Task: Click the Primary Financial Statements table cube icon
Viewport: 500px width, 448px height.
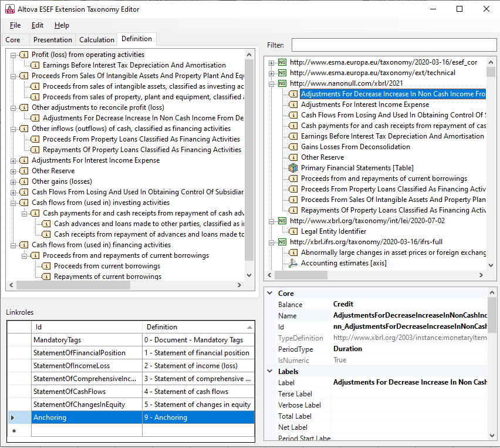Action: point(293,168)
